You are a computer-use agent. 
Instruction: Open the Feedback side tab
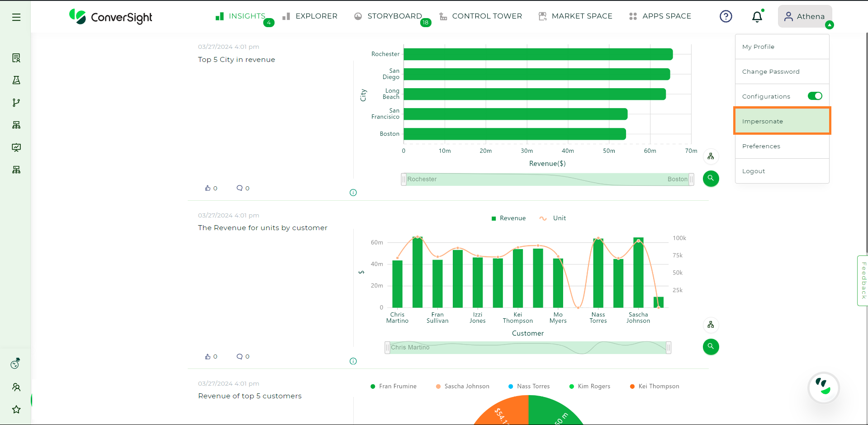coord(863,281)
